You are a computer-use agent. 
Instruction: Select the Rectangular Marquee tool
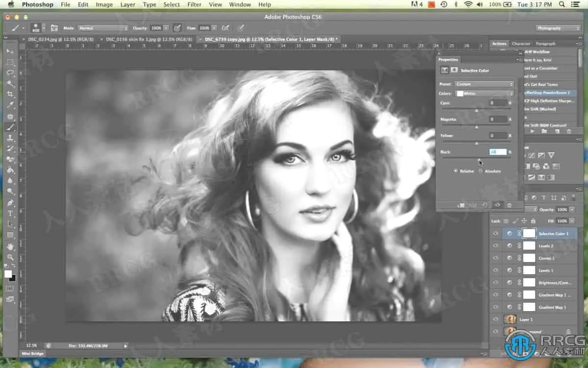tap(10, 62)
